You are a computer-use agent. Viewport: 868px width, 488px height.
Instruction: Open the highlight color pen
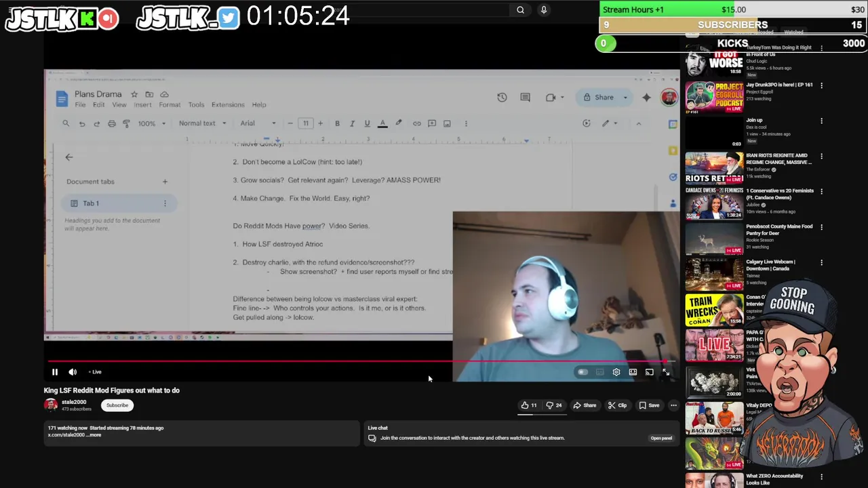(x=399, y=123)
